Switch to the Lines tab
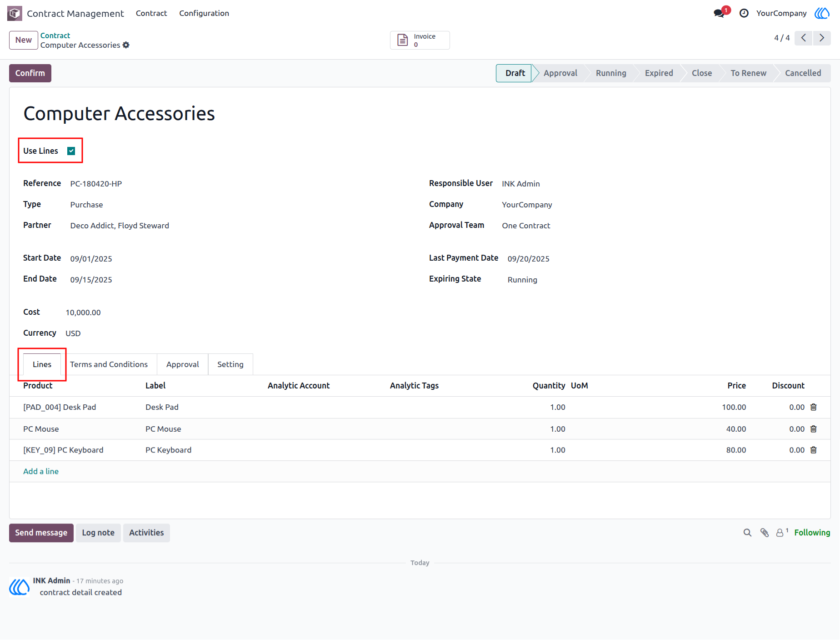This screenshot has width=840, height=640. pyautogui.click(x=42, y=364)
